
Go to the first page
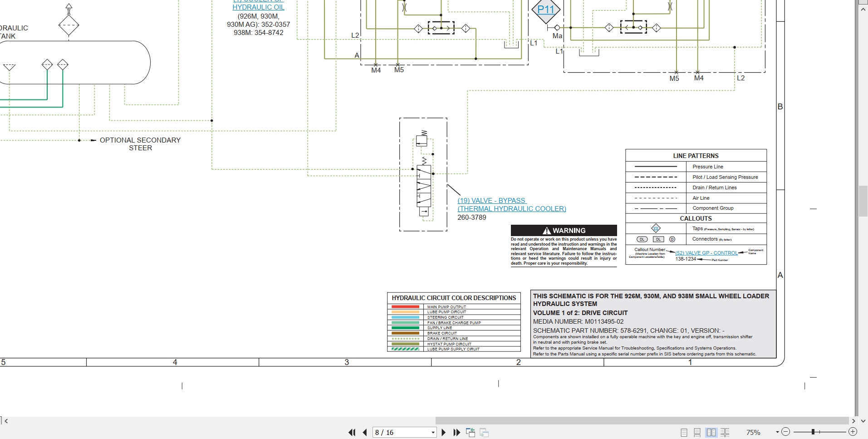tap(352, 433)
